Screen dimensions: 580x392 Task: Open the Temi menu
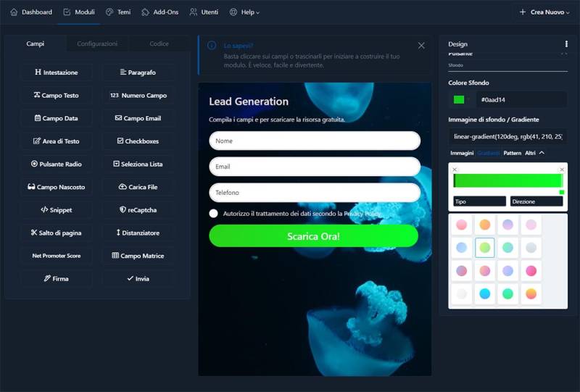pos(118,12)
